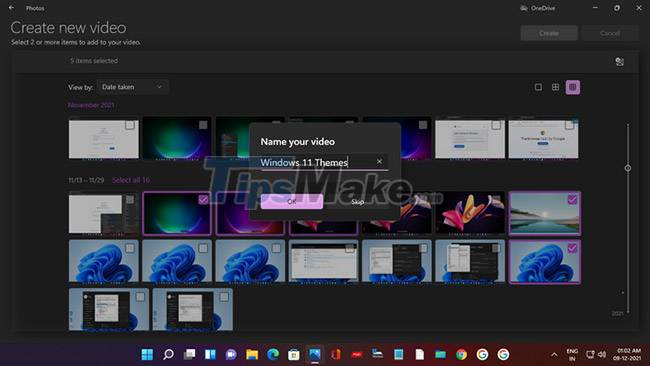
Task: Click the 2021 label on timeline scrubber
Action: 617,313
